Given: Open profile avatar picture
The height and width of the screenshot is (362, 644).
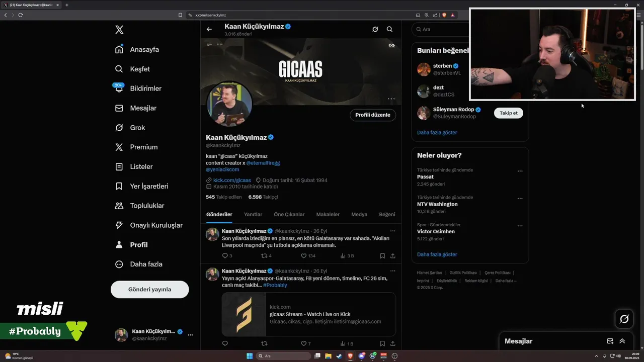Looking at the screenshot, I should [x=229, y=104].
